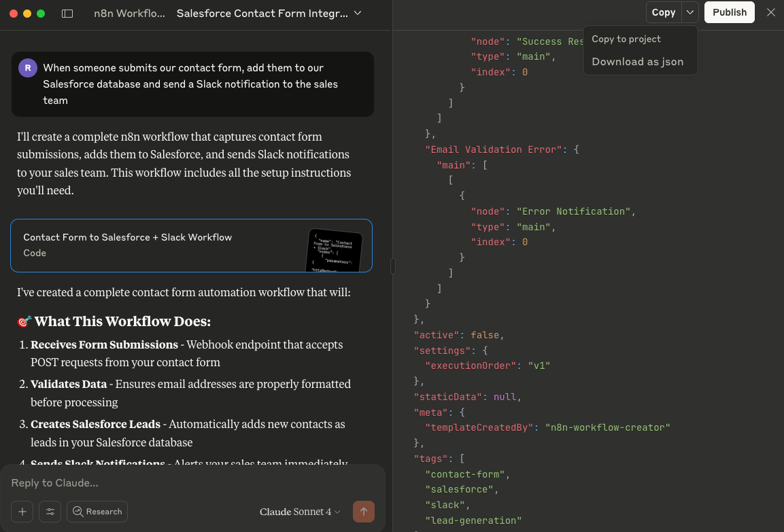Click the user message about contact form
784x532 pixels.
pyautogui.click(x=192, y=84)
